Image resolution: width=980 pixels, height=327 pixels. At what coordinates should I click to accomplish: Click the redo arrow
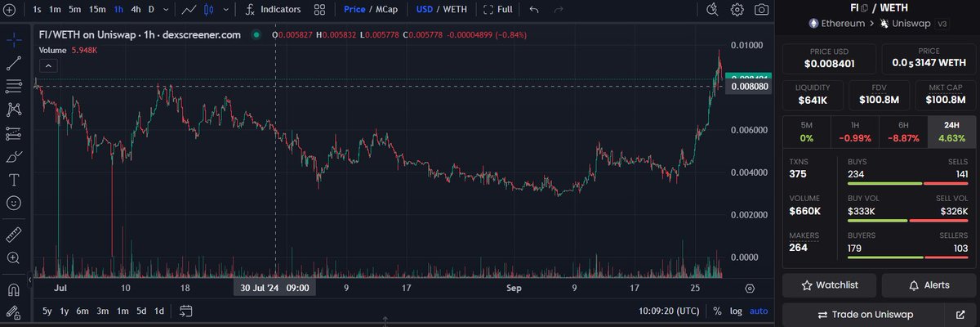click(559, 10)
